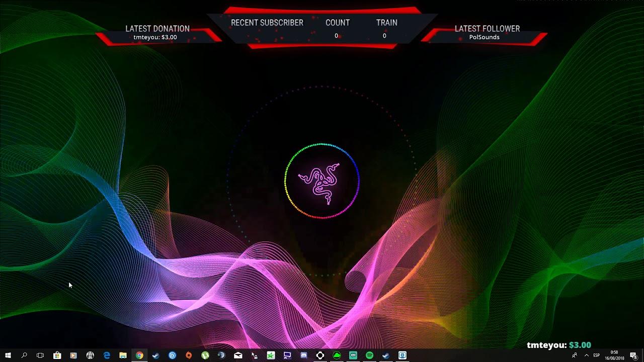Click the COUNT overlay label
Viewport: 644px width, 362px height.
point(338,23)
